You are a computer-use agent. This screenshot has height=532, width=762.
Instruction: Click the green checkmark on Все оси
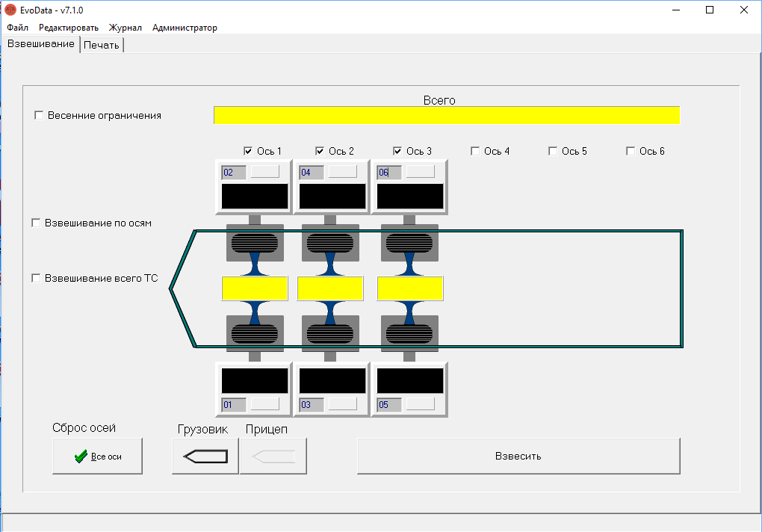[81, 457]
